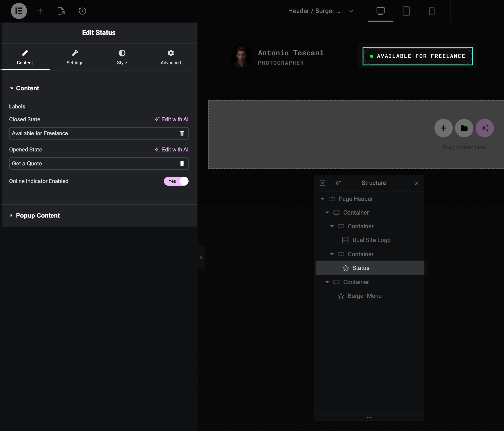Click the purple AI build button
Screen dimensions: 504x431
485,128
